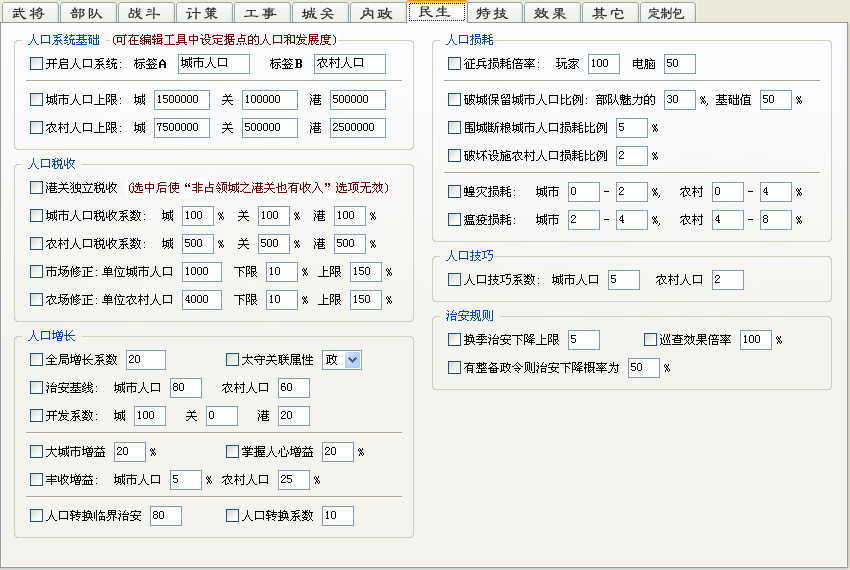850x570 pixels.
Task: Open the 效果 tab
Action: [x=551, y=12]
